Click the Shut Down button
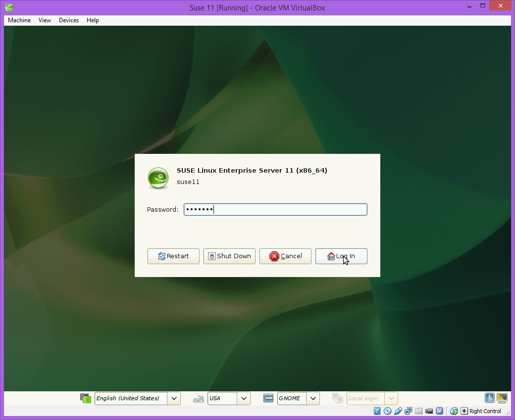 point(229,256)
